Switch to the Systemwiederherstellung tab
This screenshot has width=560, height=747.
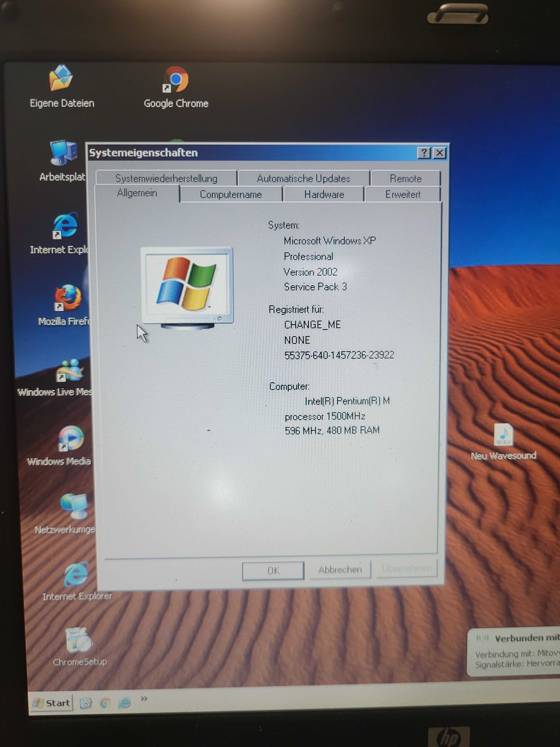[167, 178]
